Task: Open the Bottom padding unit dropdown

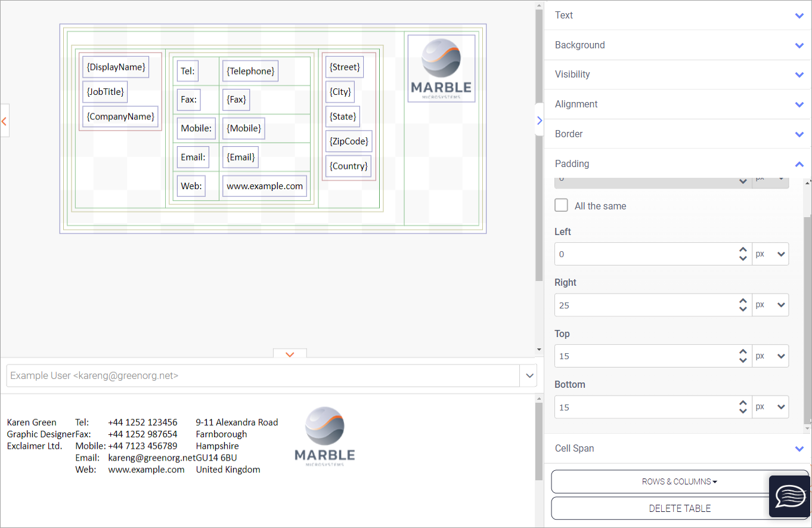Action: [770, 407]
